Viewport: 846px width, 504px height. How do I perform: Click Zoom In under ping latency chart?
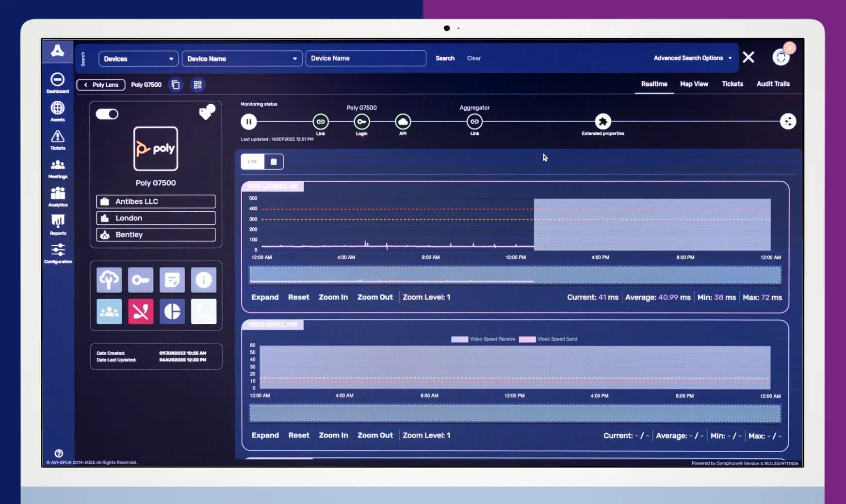click(333, 297)
